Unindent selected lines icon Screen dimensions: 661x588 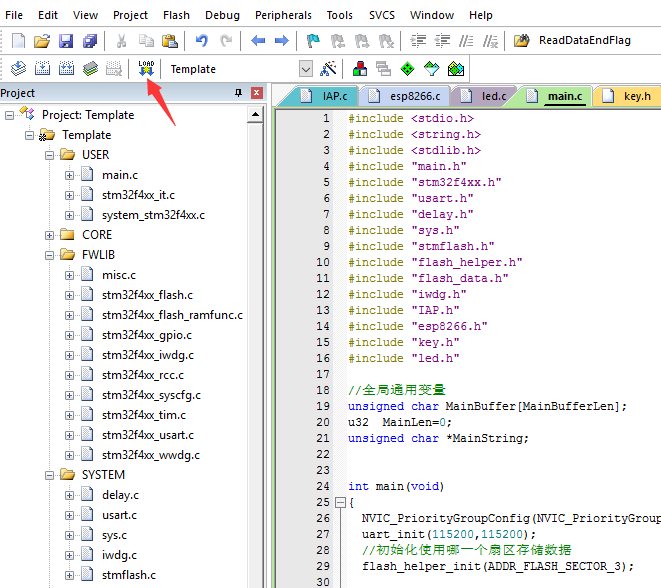[442, 41]
